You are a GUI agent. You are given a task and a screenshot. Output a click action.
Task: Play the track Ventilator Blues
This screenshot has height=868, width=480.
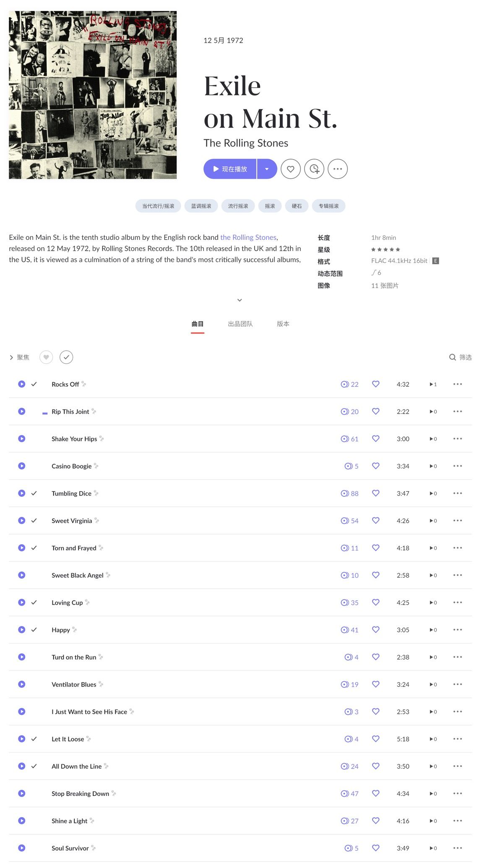pos(22,684)
